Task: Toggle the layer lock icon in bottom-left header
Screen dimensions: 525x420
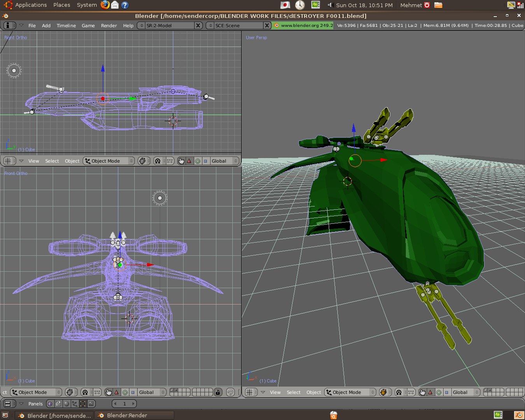Action: (218, 392)
